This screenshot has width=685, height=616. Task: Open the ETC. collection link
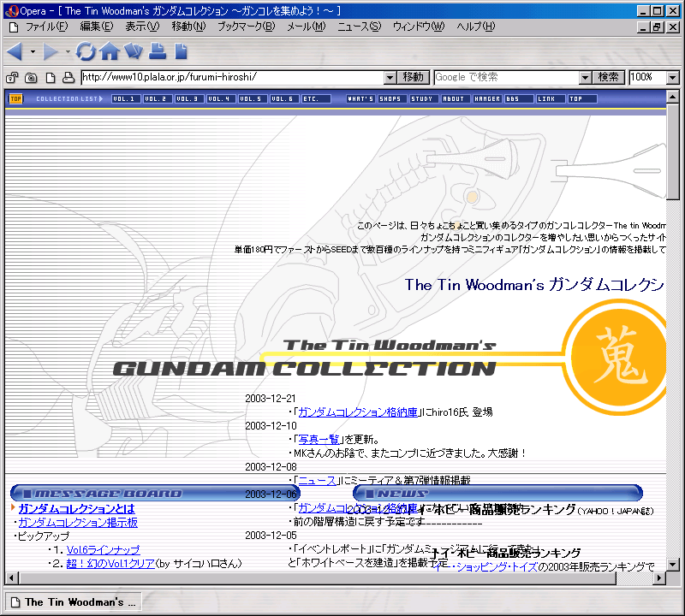(316, 99)
